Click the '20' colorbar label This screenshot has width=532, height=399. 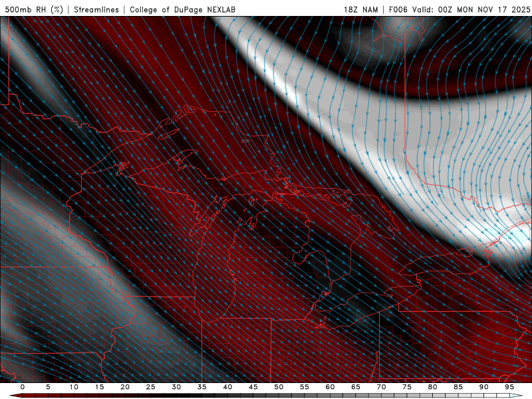125,387
